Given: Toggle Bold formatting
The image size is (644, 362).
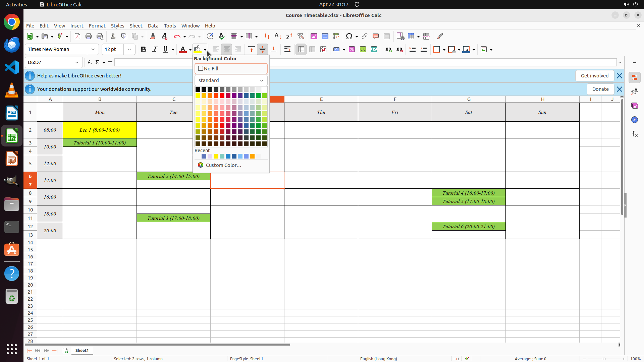Looking at the screenshot, I should tap(144, 49).
